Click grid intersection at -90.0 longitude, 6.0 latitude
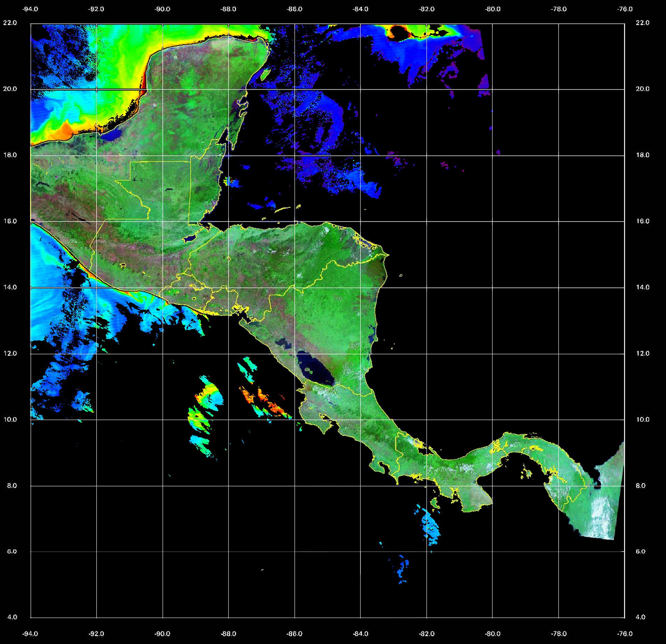The width and height of the screenshot is (666, 644). (x=163, y=552)
